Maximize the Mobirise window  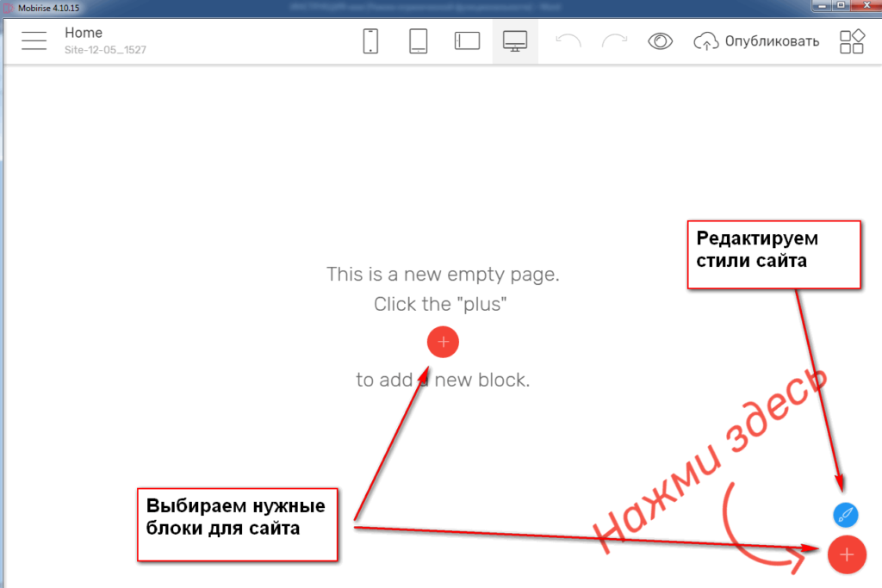(841, 6)
